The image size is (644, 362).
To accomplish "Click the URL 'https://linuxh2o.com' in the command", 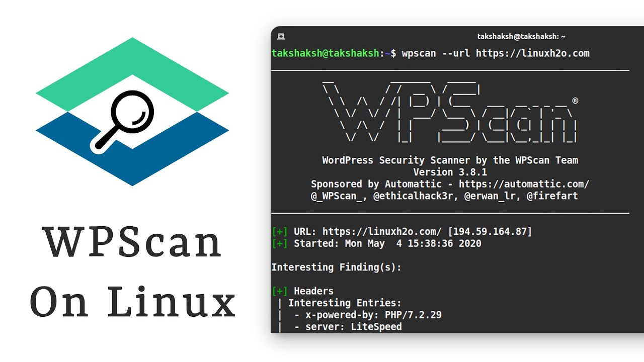I will pos(532,53).
